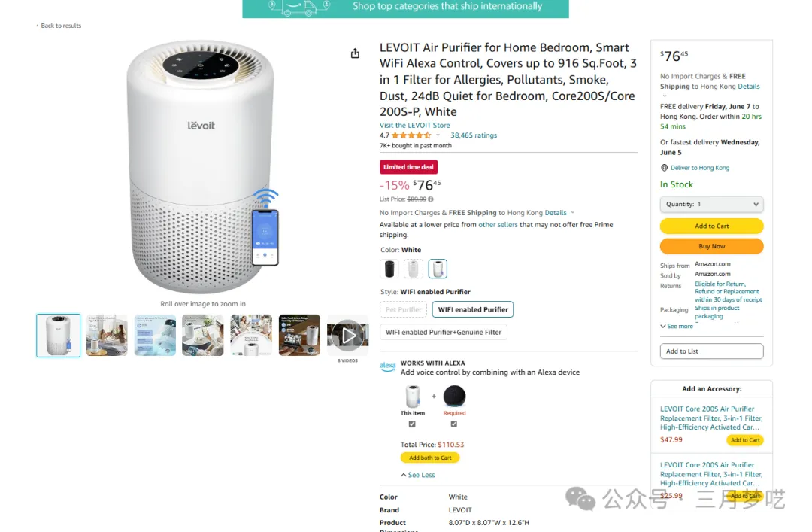Expand 'See more' seller details
The width and height of the screenshot is (812, 532).
(677, 326)
